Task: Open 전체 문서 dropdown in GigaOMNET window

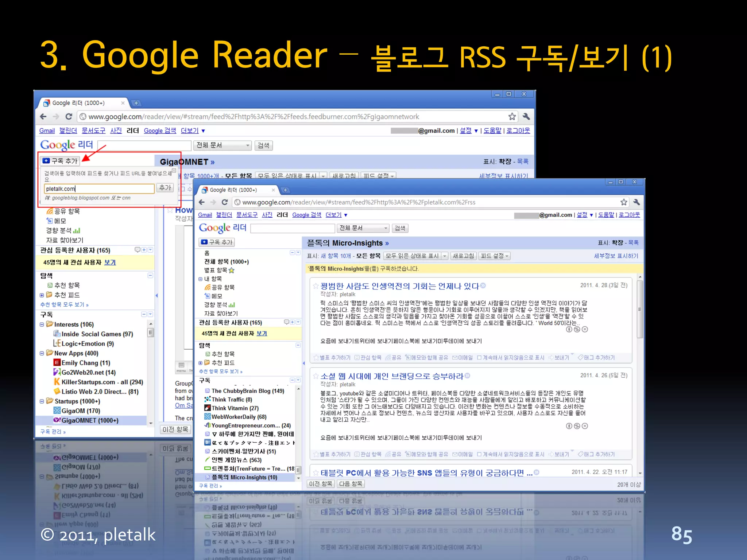Action: [222, 145]
